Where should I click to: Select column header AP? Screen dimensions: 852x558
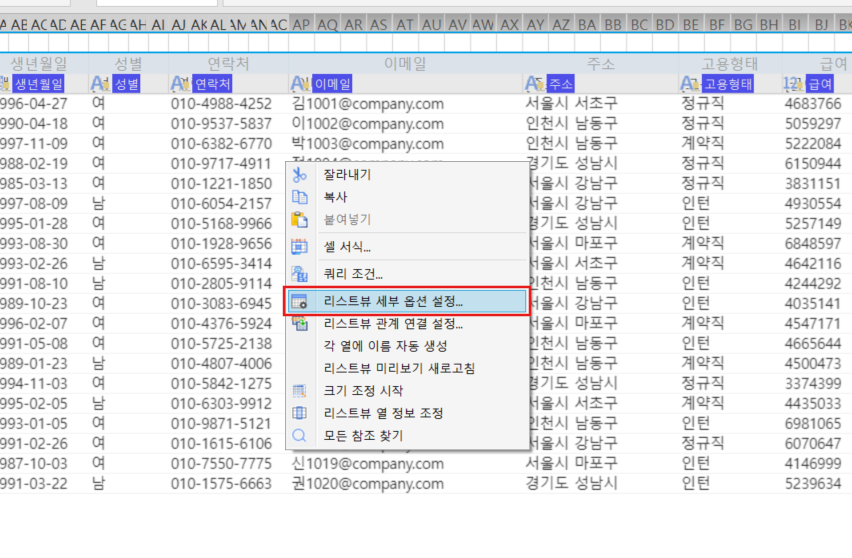301,24
